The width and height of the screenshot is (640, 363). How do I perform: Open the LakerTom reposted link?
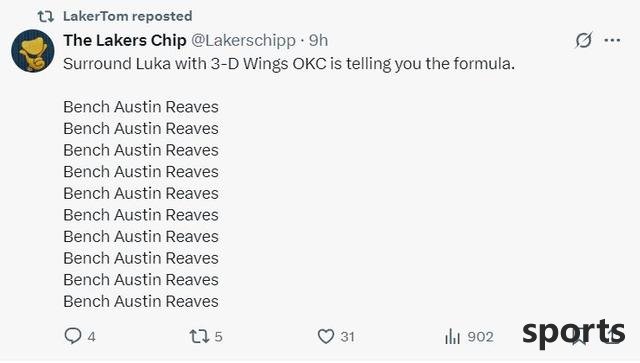click(127, 16)
